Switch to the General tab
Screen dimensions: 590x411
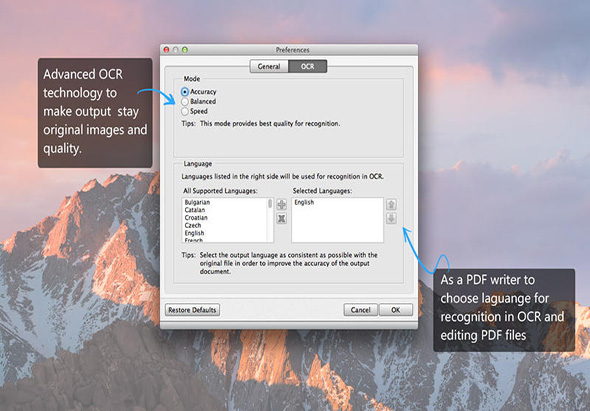pyautogui.click(x=269, y=66)
